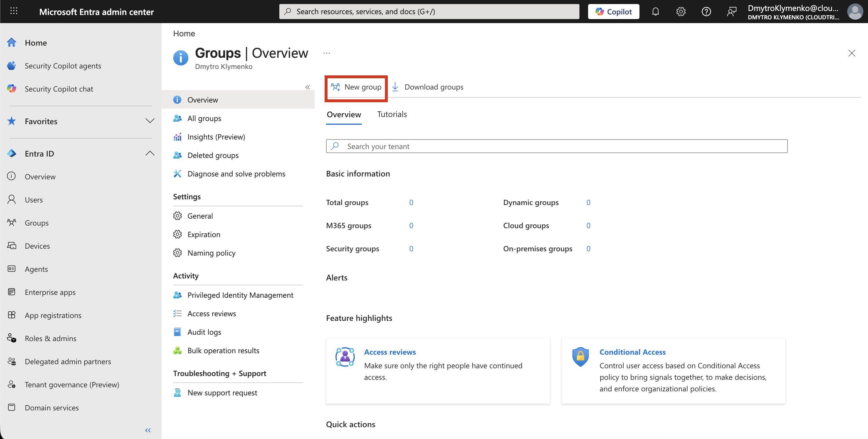Click the Search your tenant field

coord(557,146)
